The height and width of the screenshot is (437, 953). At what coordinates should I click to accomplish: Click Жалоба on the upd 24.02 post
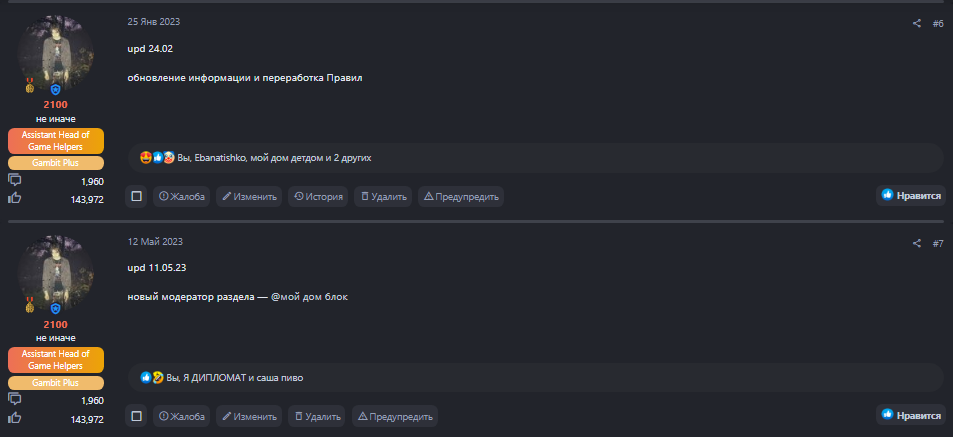[x=181, y=197]
